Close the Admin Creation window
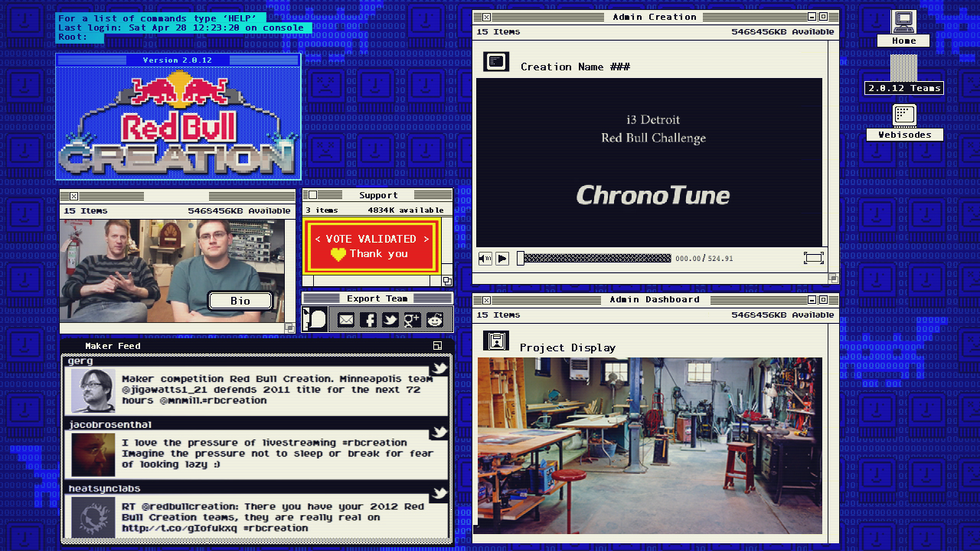This screenshot has width=980, height=551. tap(486, 17)
